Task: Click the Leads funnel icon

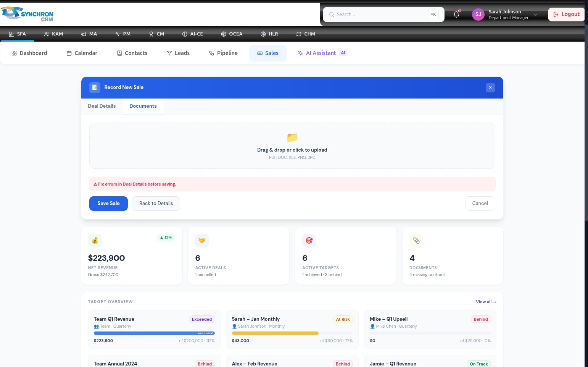Action: 169,53
